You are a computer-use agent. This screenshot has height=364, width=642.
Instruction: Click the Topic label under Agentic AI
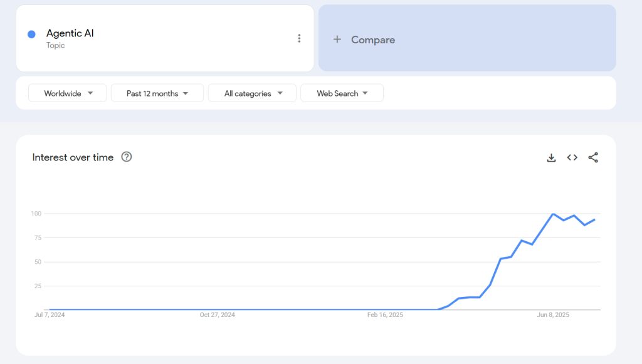point(55,45)
